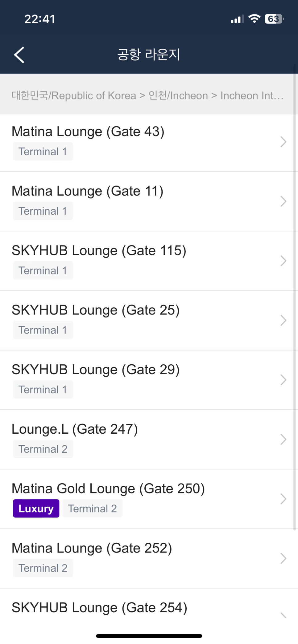Select Matina Lounge (Gate 43) entry

[x=147, y=143]
